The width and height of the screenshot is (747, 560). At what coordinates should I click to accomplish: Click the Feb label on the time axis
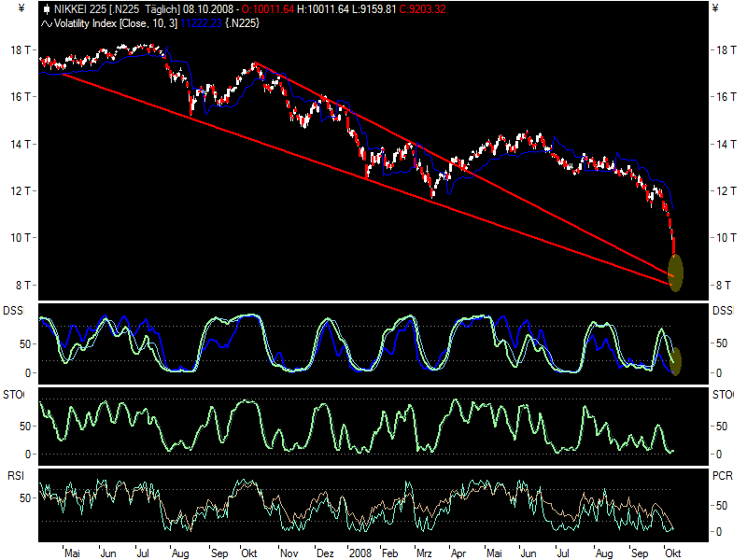click(x=389, y=553)
